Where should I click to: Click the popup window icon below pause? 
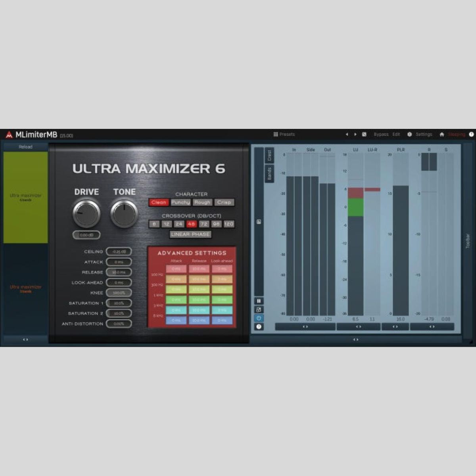pos(259,310)
